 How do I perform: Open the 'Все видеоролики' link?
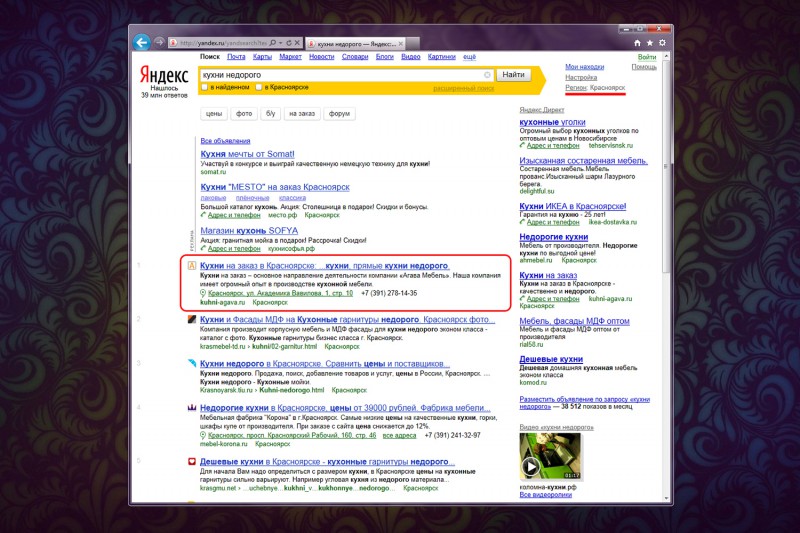point(545,495)
